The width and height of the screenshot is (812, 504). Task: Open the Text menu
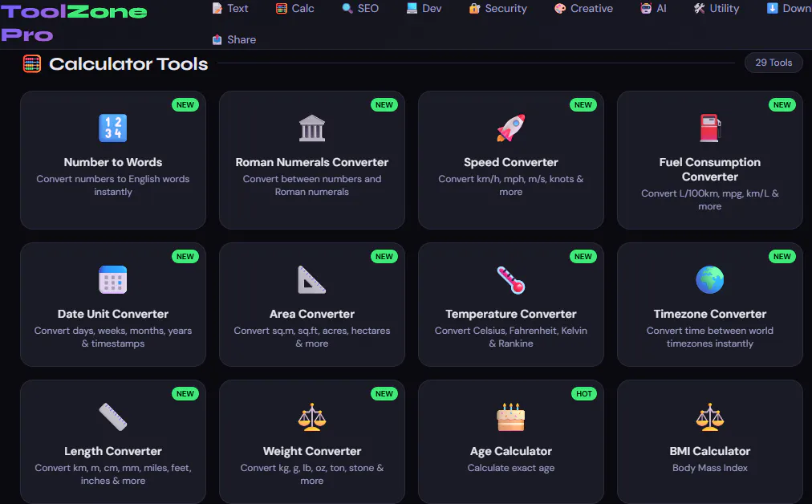point(230,8)
